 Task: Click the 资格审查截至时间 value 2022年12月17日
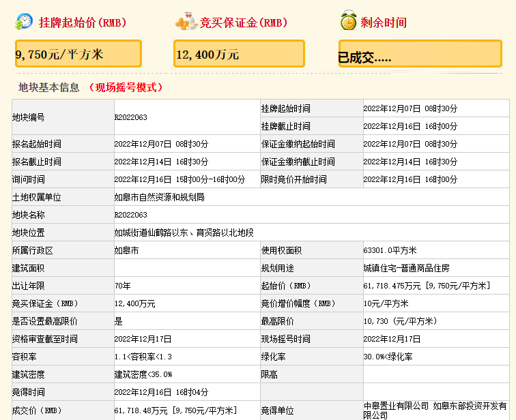point(143,339)
